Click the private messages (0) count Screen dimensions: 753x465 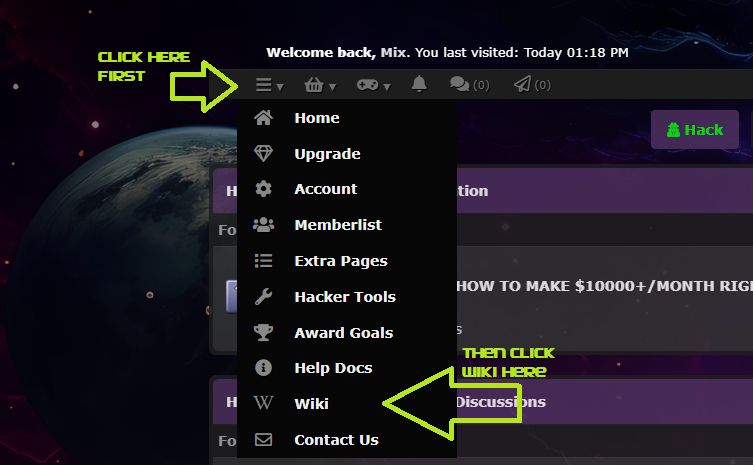click(x=481, y=85)
